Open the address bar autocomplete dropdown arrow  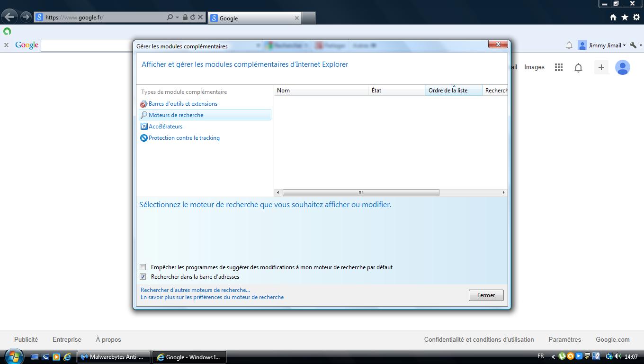point(177,18)
